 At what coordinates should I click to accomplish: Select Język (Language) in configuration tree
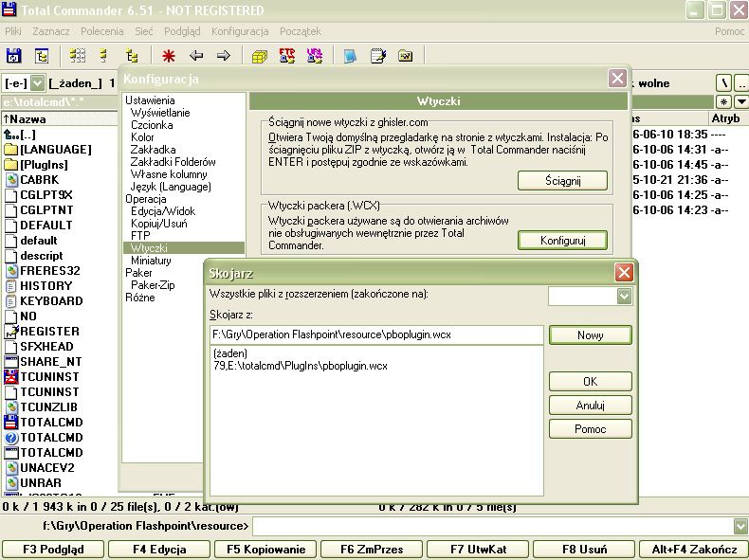point(171,187)
